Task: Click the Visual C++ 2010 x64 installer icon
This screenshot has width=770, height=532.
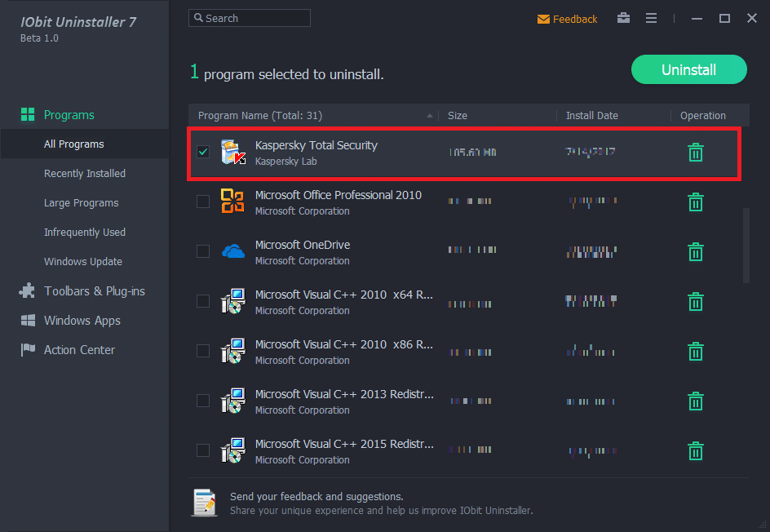Action: pos(232,300)
